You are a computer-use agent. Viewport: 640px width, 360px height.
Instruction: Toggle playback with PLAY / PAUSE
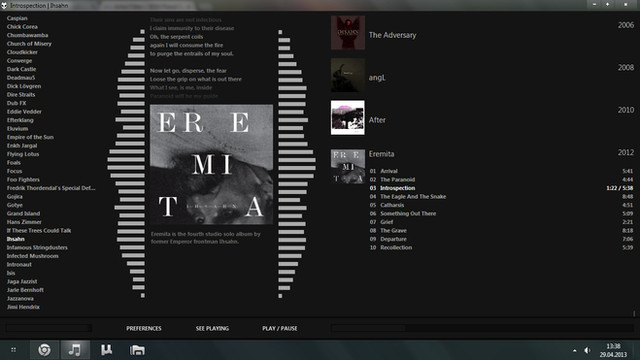280,328
